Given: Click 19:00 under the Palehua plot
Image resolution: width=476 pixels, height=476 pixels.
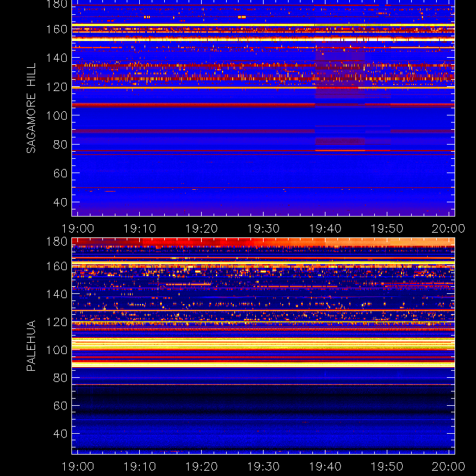Looking at the screenshot, I should pyautogui.click(x=78, y=466).
